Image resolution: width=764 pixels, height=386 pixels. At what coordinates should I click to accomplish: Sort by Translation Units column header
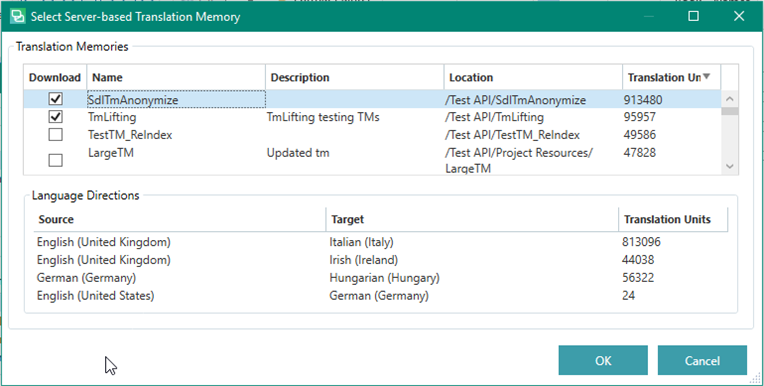point(671,77)
